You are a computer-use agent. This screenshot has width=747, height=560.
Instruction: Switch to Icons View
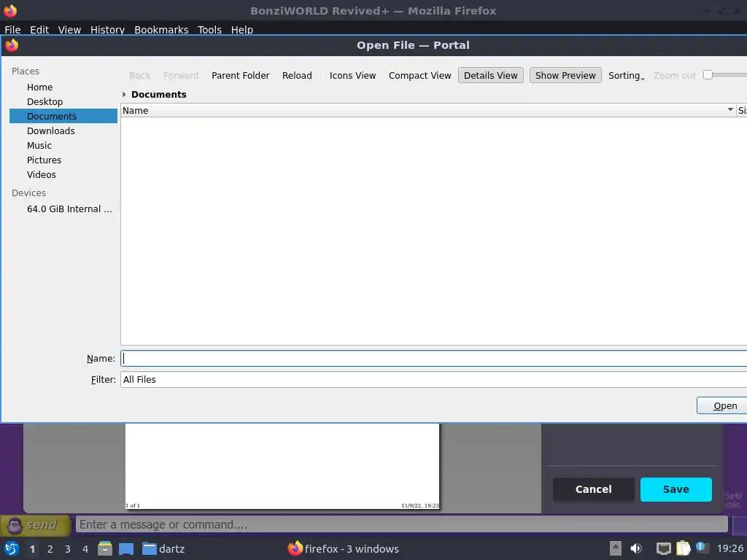(352, 75)
